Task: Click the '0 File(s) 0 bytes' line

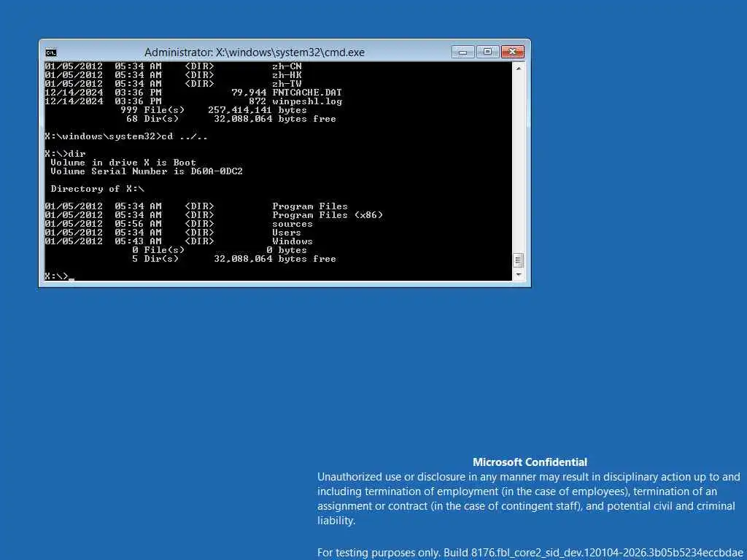Action: (x=220, y=250)
